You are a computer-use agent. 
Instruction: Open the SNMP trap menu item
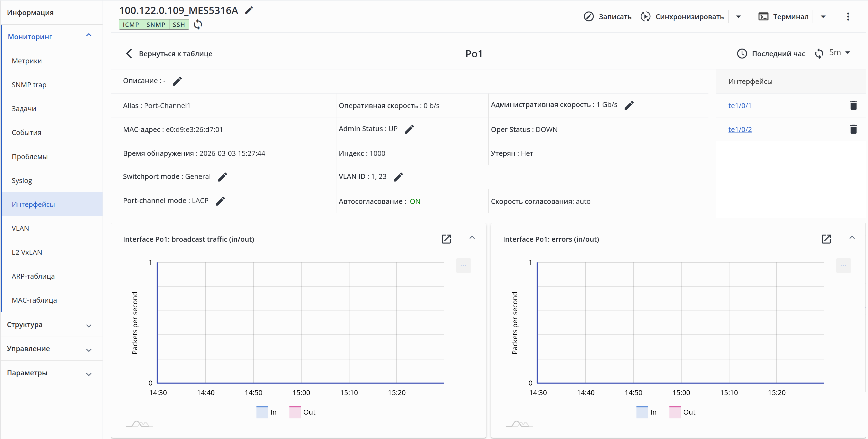tap(29, 85)
